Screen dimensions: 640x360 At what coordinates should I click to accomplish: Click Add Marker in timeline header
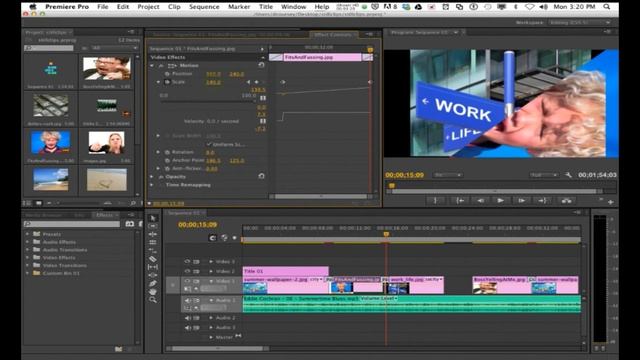pos(234,238)
